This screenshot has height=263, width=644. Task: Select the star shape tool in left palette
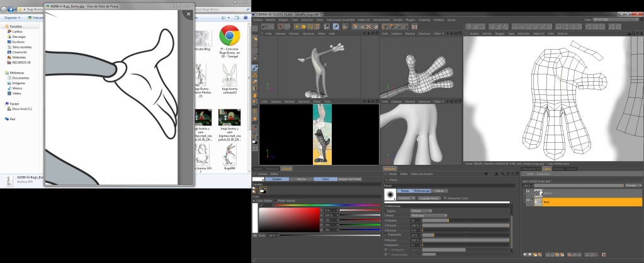pyautogui.click(x=255, y=118)
